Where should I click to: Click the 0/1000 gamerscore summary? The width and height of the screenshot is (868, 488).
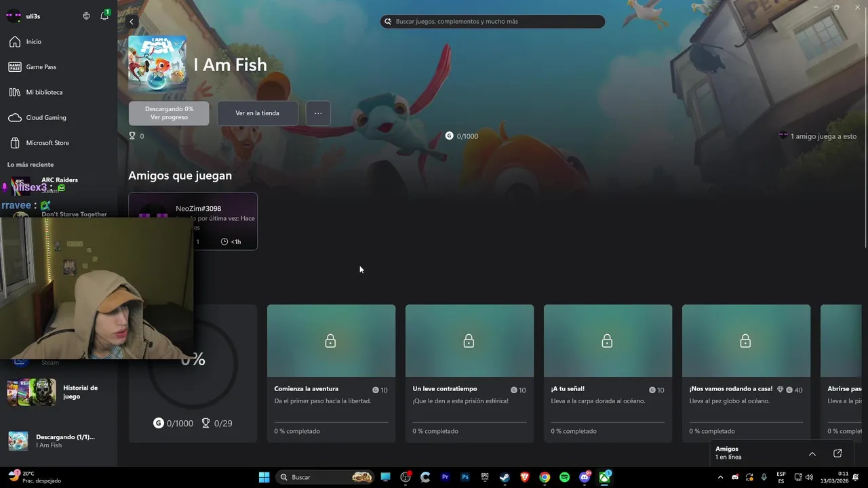(174, 423)
